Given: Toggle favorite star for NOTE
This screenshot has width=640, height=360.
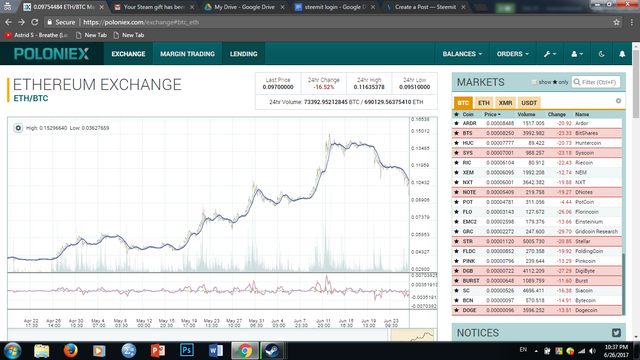Looking at the screenshot, I should (x=456, y=192).
